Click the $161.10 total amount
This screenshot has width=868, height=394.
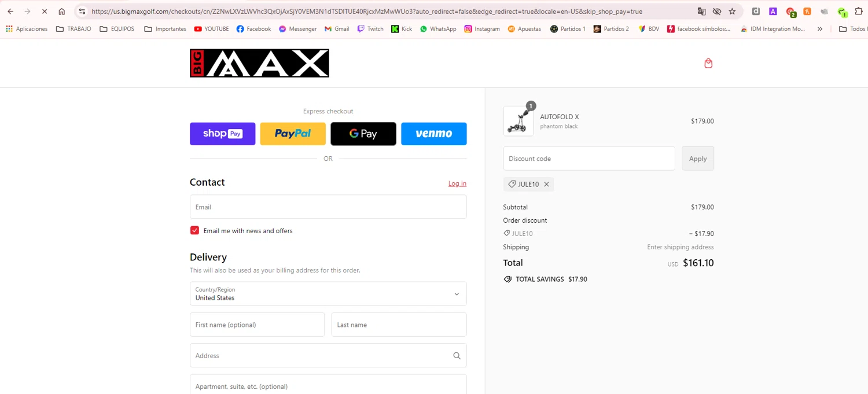pyautogui.click(x=698, y=263)
